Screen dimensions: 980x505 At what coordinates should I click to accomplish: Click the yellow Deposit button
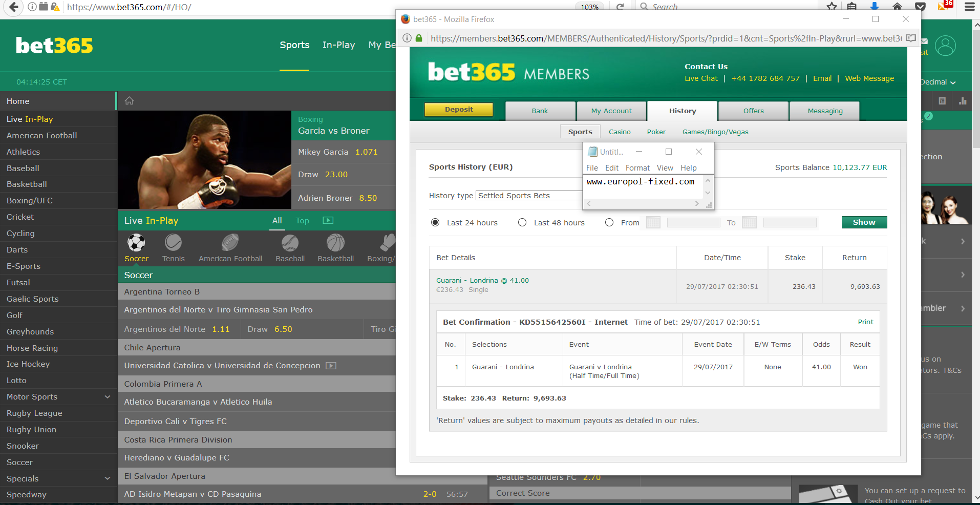pyautogui.click(x=459, y=110)
